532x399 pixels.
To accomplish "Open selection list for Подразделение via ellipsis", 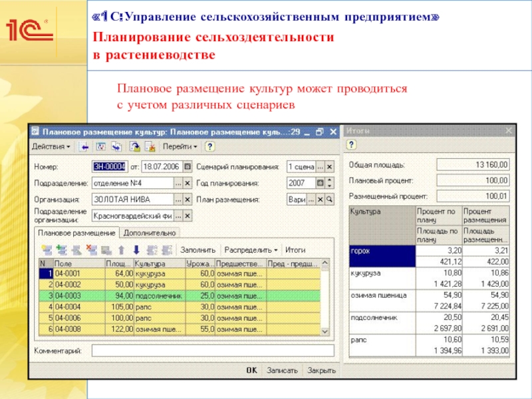I will pos(178,184).
